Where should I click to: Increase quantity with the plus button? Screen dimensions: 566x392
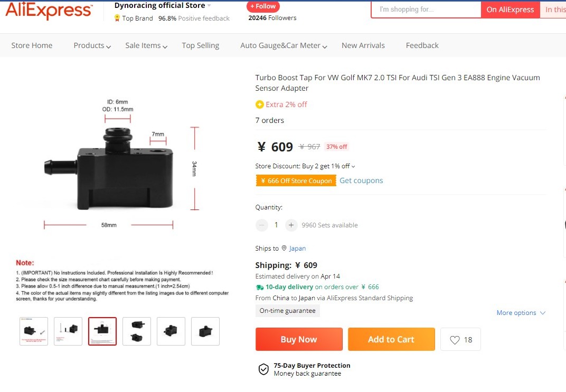291,225
